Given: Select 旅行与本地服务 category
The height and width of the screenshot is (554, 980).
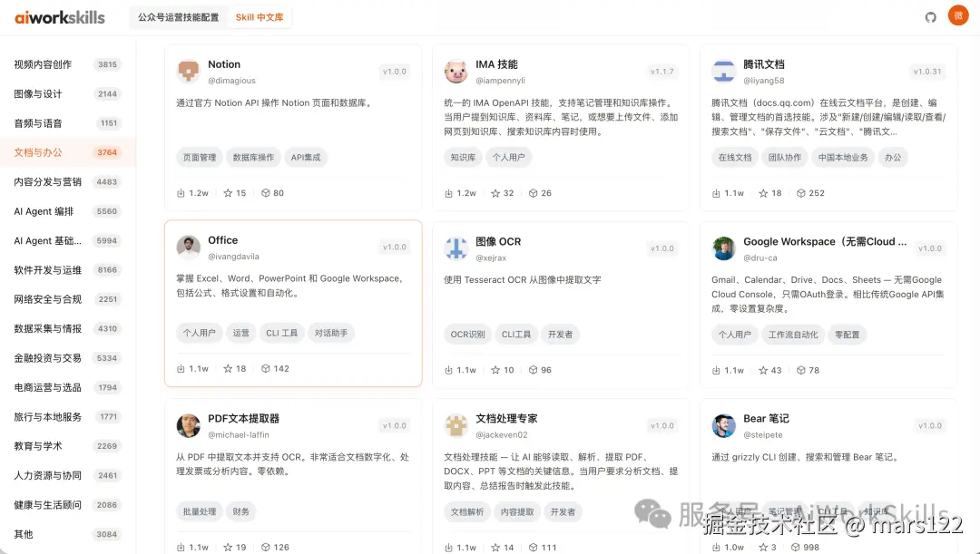Looking at the screenshot, I should point(67,416).
